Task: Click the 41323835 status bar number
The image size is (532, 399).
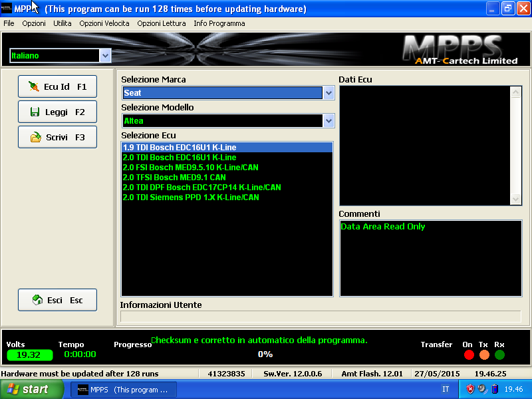Action: [226, 374]
